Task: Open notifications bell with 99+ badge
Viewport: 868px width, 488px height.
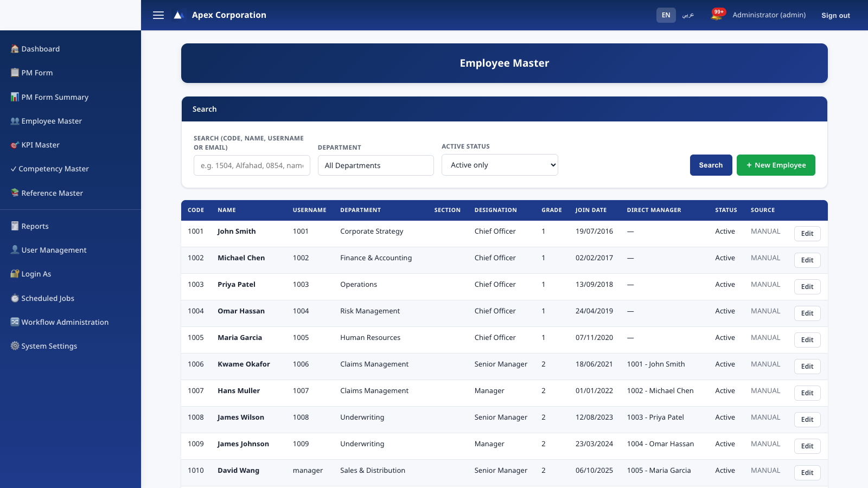Action: point(717,15)
